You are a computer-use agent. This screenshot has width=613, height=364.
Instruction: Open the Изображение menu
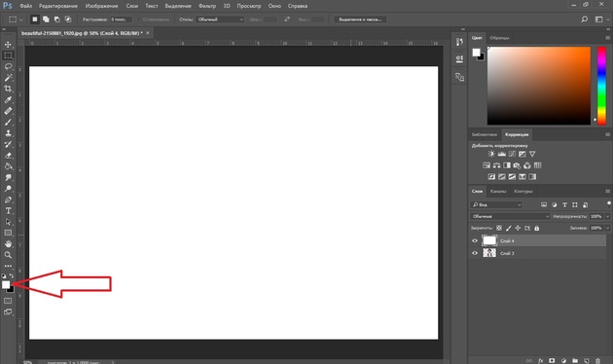[101, 6]
